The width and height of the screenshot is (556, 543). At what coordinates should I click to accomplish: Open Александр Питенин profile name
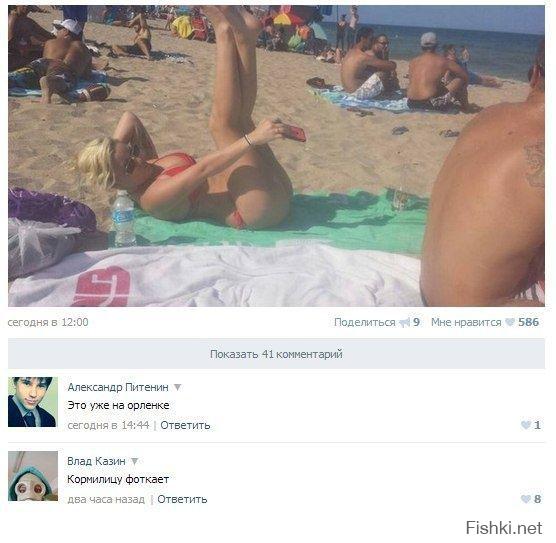[x=118, y=387]
